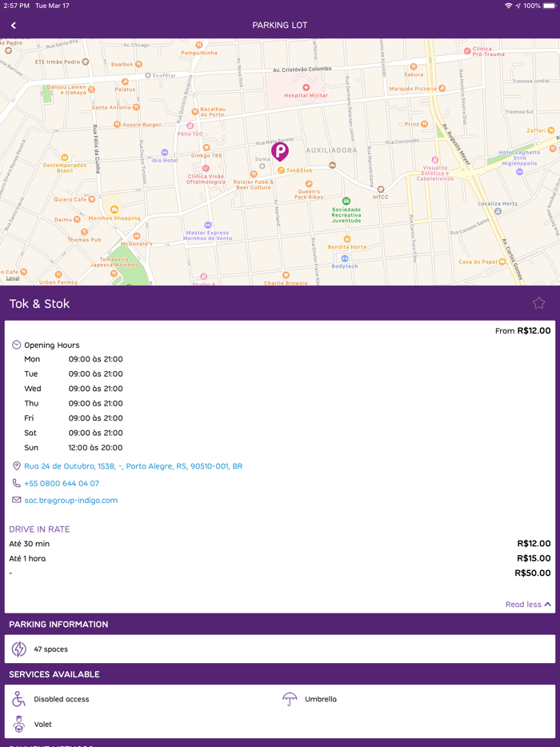The image size is (560, 747).
Task: Tap the Até 1 hora rate row
Action: tap(280, 558)
